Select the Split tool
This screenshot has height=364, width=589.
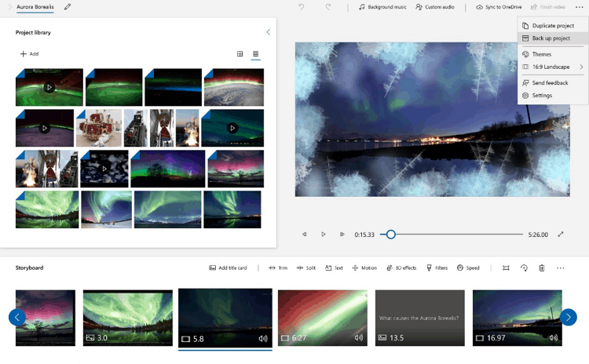(x=306, y=268)
